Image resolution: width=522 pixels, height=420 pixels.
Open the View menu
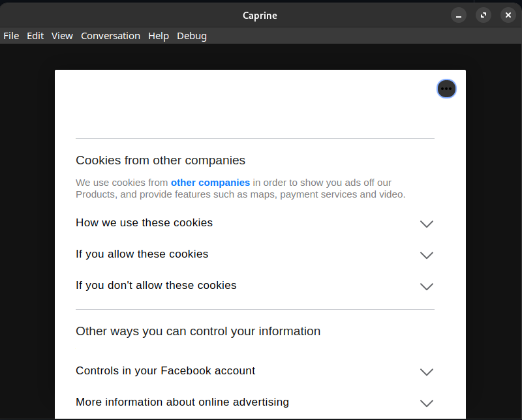tap(62, 36)
